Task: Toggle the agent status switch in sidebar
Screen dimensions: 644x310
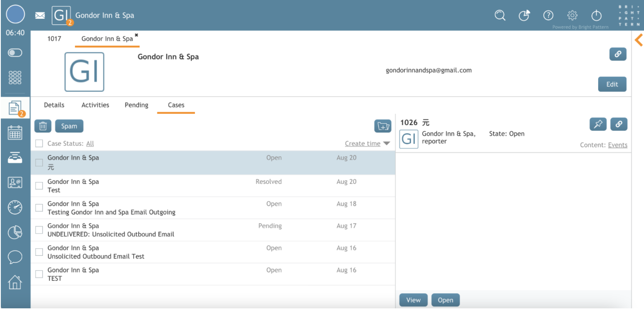Action: [x=15, y=53]
